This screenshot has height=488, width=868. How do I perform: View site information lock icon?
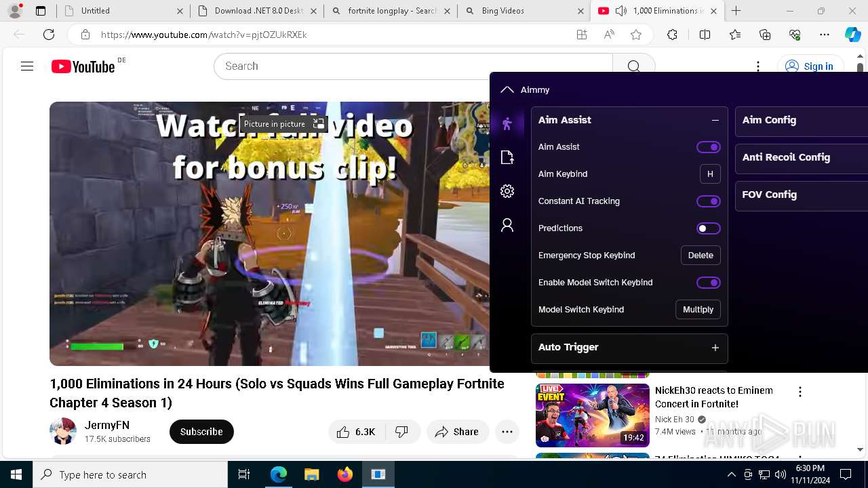85,35
